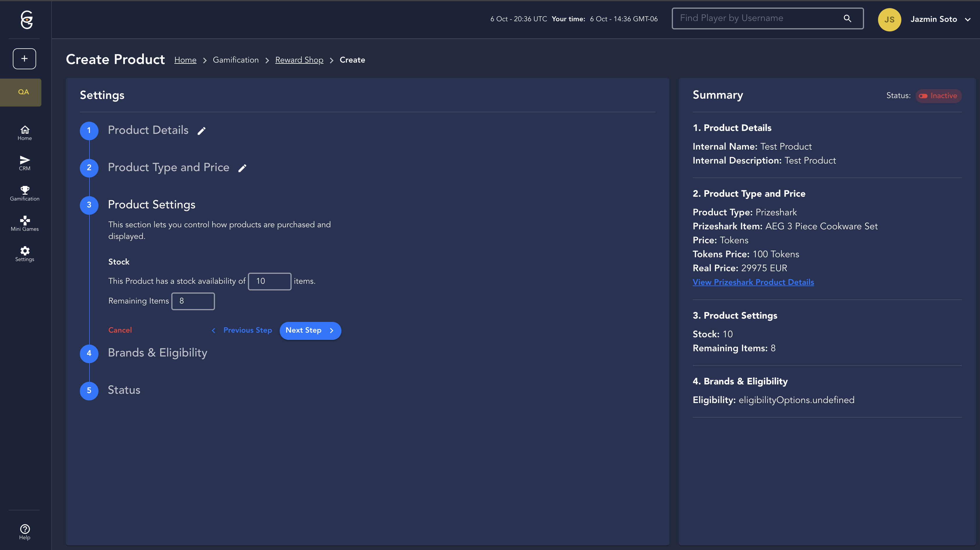
Task: Click the search magnifier icon
Action: pos(847,18)
